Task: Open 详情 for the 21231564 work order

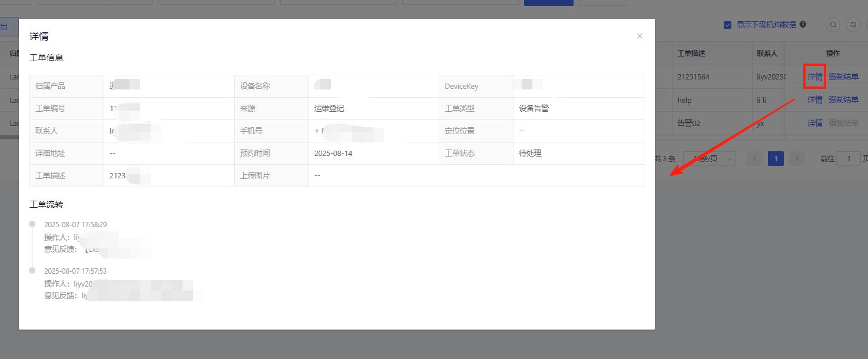Action: [x=815, y=77]
